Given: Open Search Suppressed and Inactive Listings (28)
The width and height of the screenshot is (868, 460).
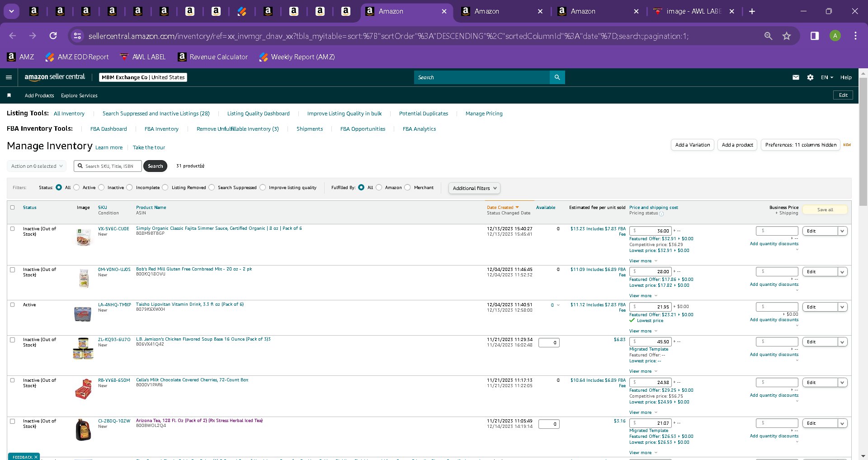Looking at the screenshot, I should point(156,114).
